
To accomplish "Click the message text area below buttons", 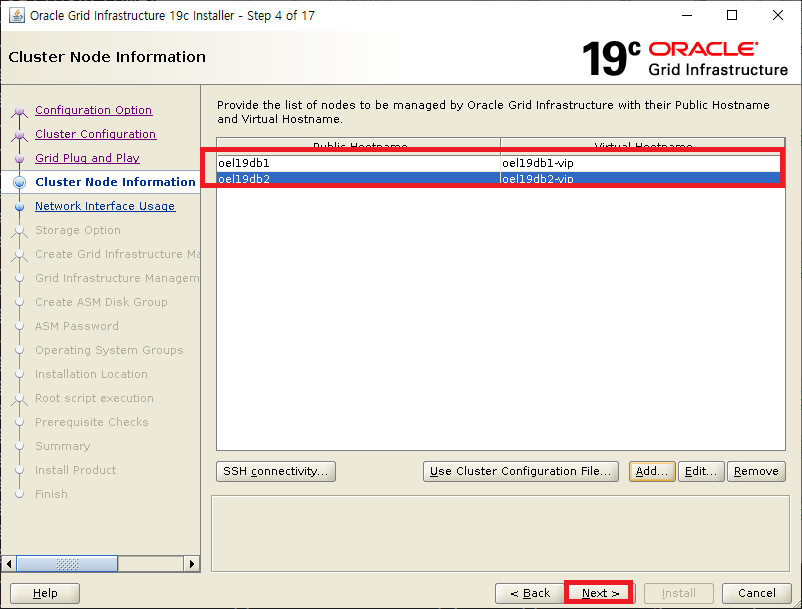I will 500,534.
